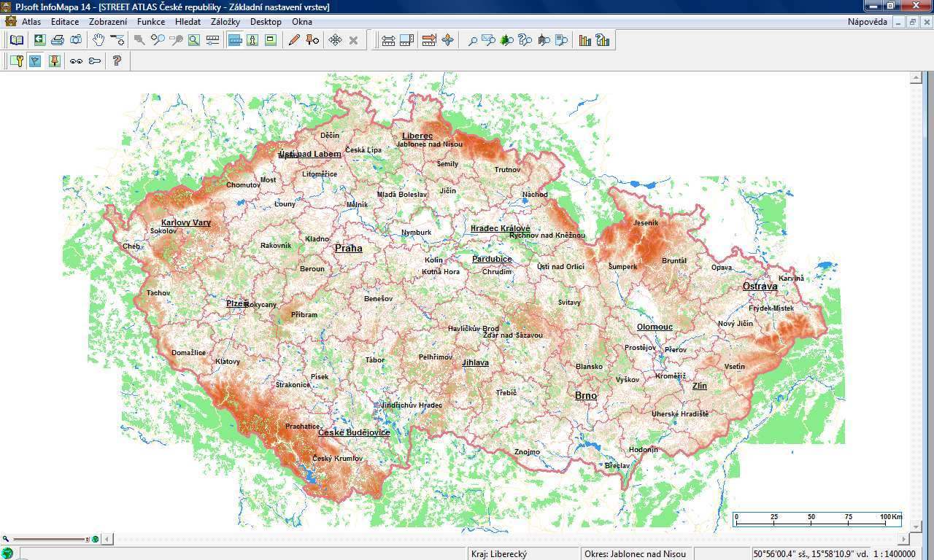Image resolution: width=934 pixels, height=560 pixels.
Task: Click the green back-arrow export icon
Action: coord(39,40)
